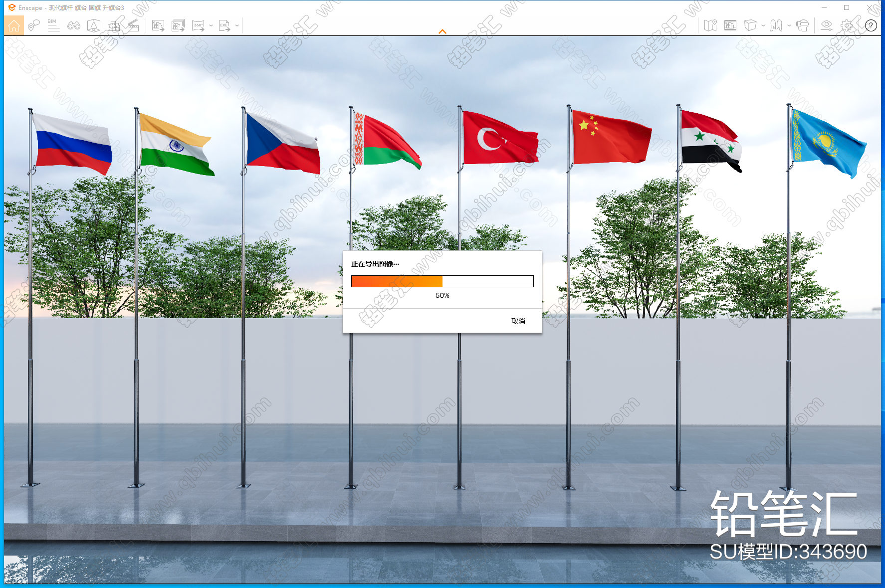The height and width of the screenshot is (588, 885).
Task: Collapse the toolbar with orange chevron
Action: click(442, 31)
